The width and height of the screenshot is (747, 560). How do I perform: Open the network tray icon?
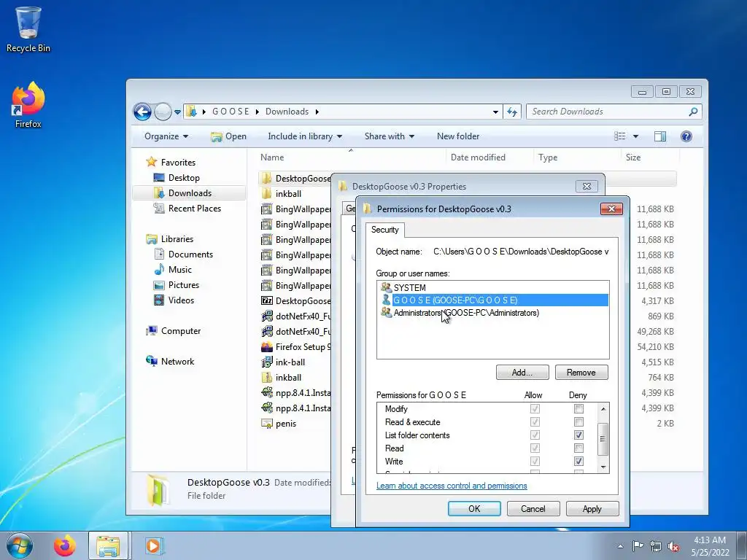[x=656, y=546]
